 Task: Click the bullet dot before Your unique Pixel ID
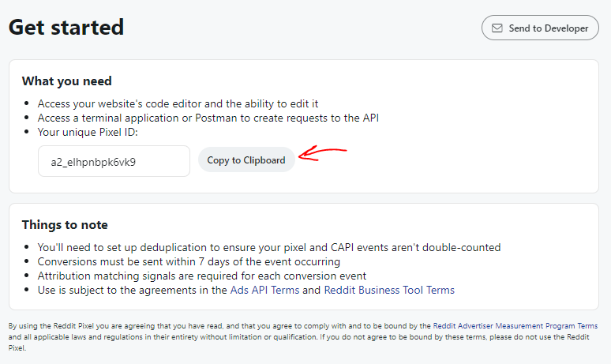[27, 133]
